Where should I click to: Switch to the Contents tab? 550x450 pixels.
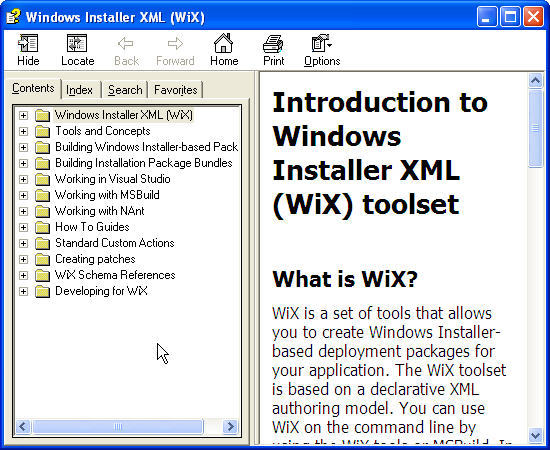(x=33, y=88)
